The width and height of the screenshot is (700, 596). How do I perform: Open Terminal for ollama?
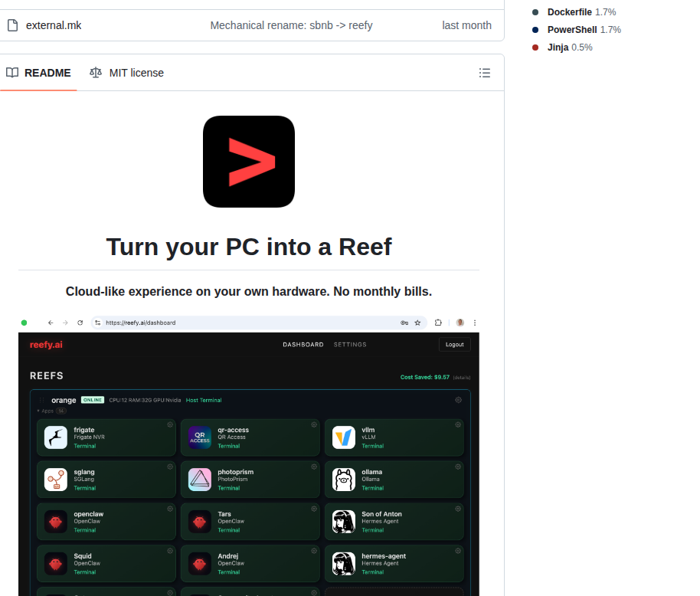(x=373, y=488)
